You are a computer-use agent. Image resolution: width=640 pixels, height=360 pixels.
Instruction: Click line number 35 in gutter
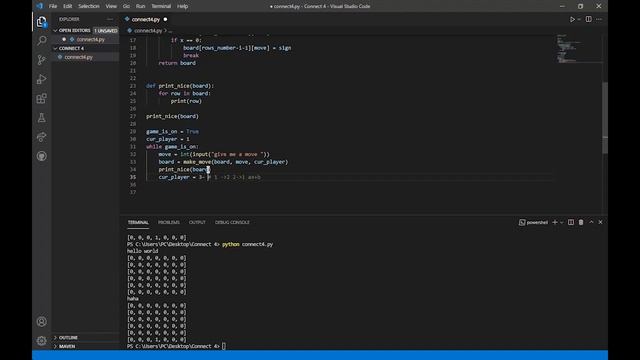point(133,177)
